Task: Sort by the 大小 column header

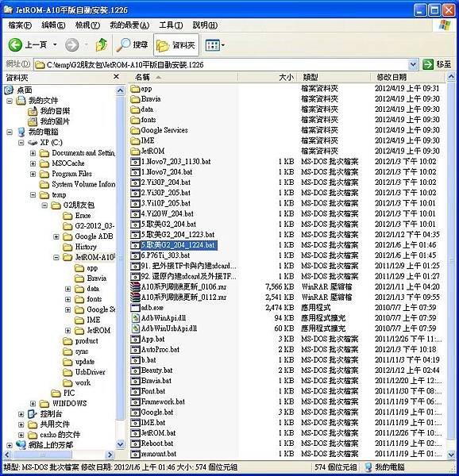Action: pos(267,77)
